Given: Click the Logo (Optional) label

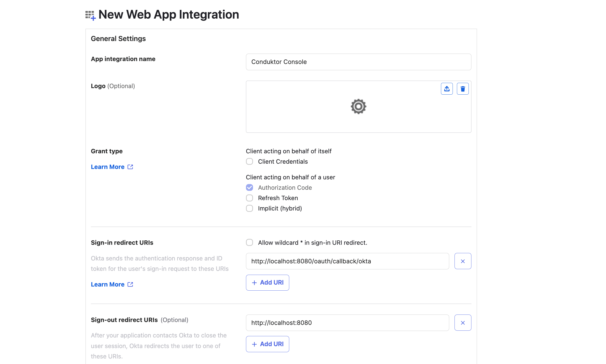Looking at the screenshot, I should tap(113, 86).
